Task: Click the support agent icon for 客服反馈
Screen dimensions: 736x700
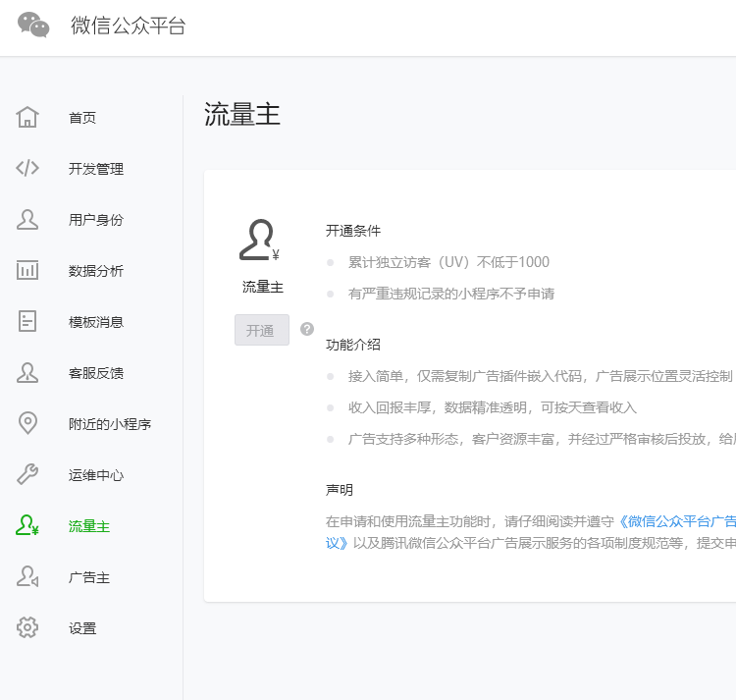Action: 27,373
